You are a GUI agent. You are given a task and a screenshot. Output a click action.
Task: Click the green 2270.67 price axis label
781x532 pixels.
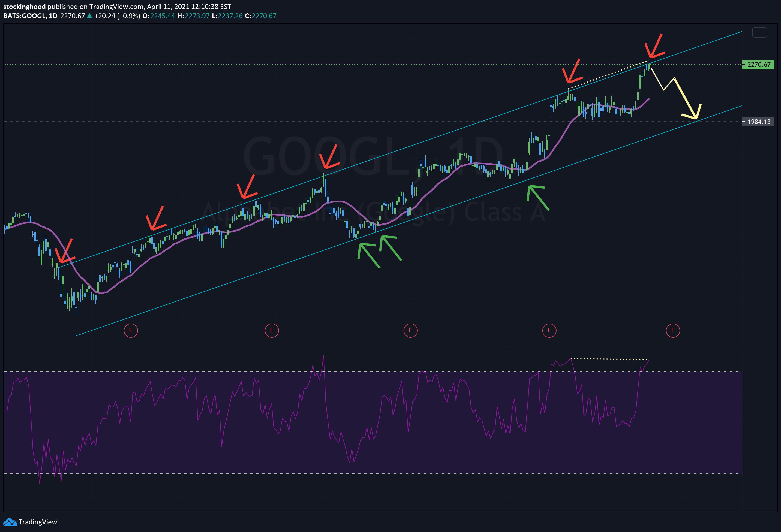click(758, 65)
